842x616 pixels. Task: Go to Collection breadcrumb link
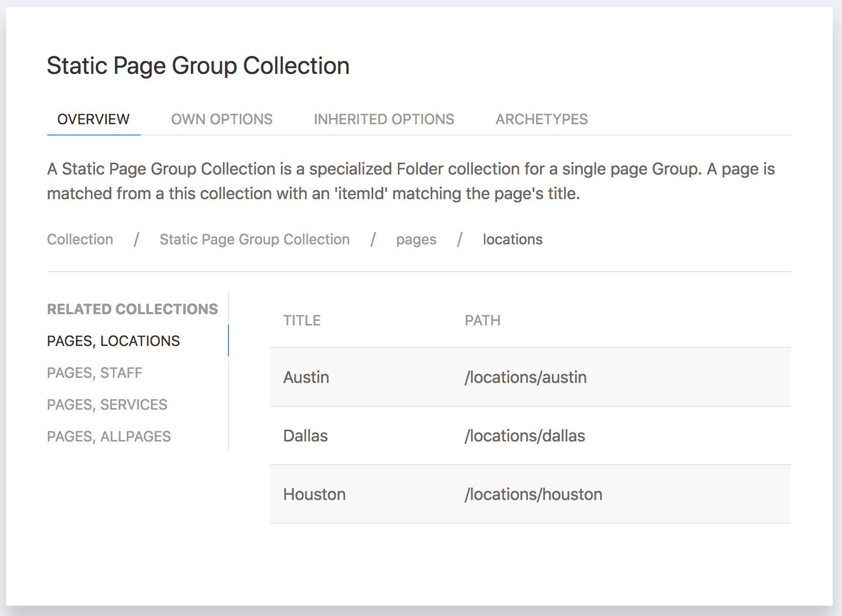(x=80, y=239)
